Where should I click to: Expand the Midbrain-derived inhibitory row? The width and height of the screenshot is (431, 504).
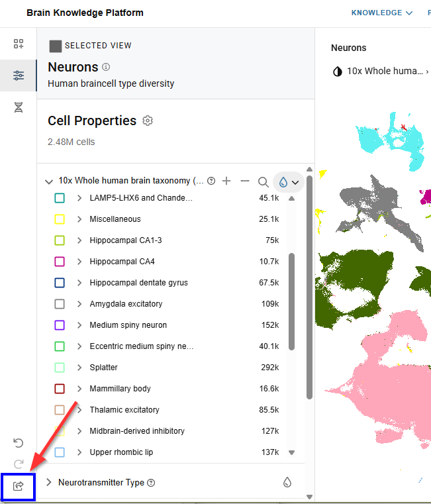[x=79, y=431]
